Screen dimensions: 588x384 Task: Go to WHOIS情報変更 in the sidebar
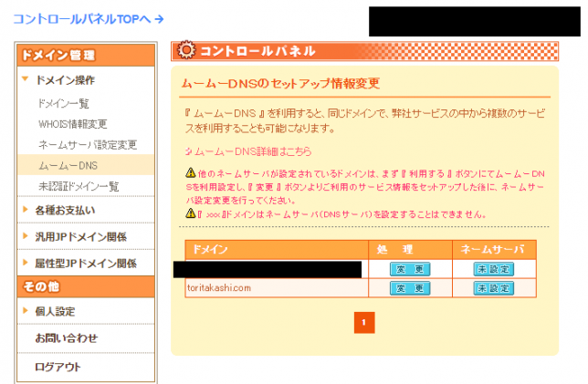[x=72, y=125]
